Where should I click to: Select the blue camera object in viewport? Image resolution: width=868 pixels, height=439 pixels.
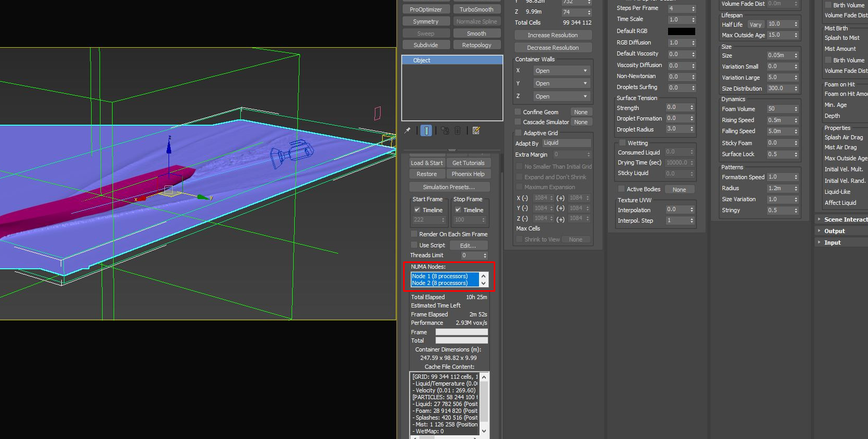click(291, 153)
